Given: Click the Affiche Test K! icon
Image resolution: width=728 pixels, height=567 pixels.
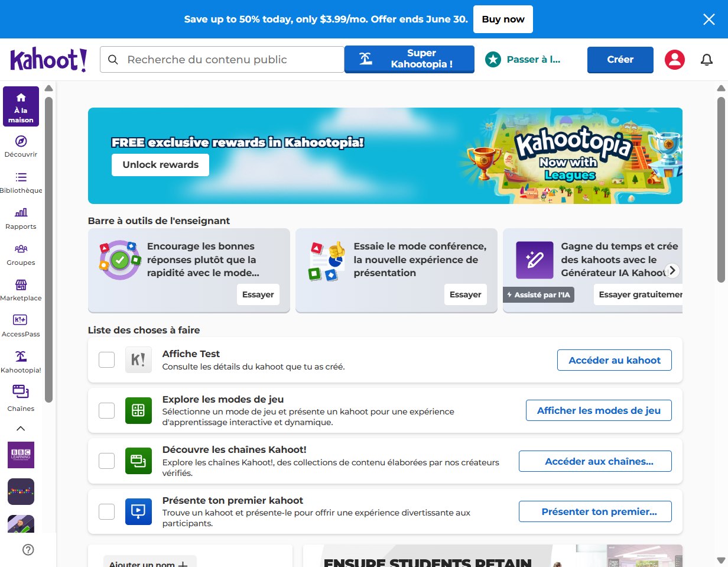Looking at the screenshot, I should 138,359.
